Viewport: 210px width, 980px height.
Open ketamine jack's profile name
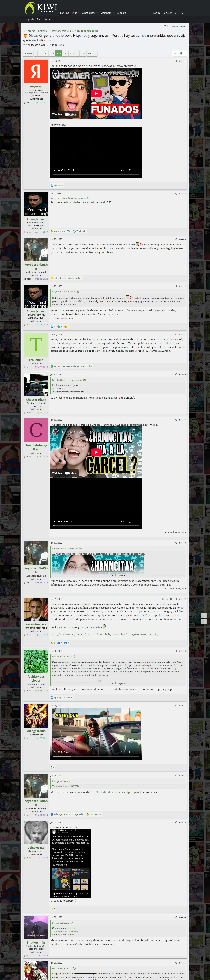click(x=36, y=624)
